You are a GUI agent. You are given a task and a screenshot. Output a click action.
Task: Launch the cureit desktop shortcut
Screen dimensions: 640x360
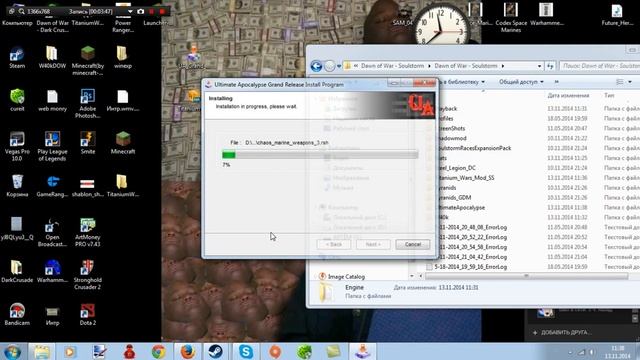click(17, 100)
